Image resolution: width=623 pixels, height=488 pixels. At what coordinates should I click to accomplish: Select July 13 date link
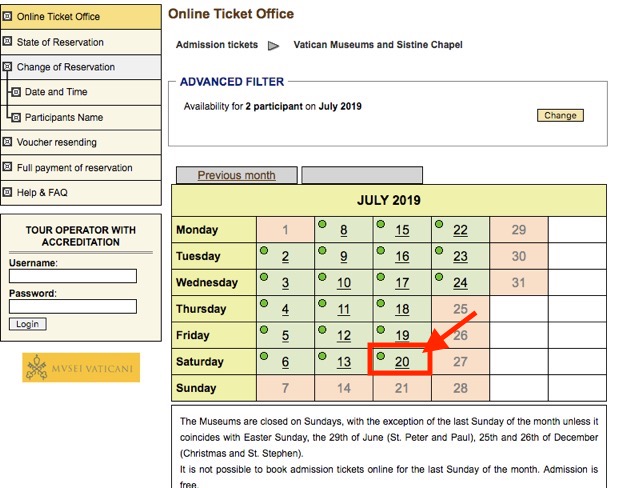344,362
